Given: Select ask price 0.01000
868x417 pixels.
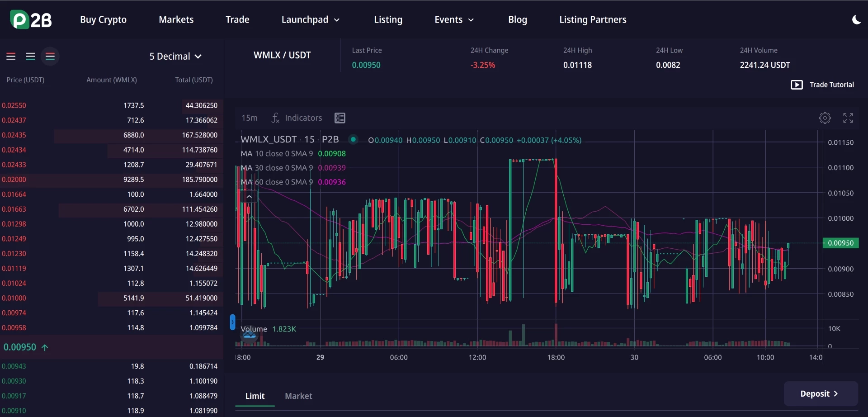Looking at the screenshot, I should click(x=14, y=298).
